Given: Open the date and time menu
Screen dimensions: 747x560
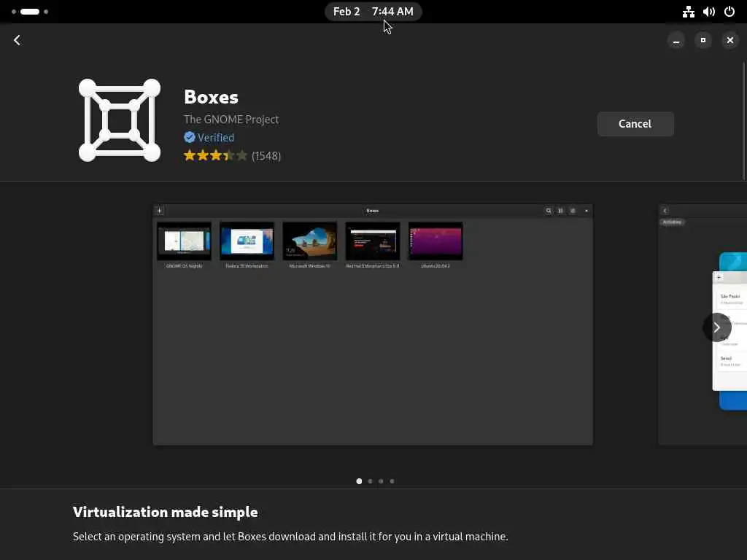Looking at the screenshot, I should [373, 12].
